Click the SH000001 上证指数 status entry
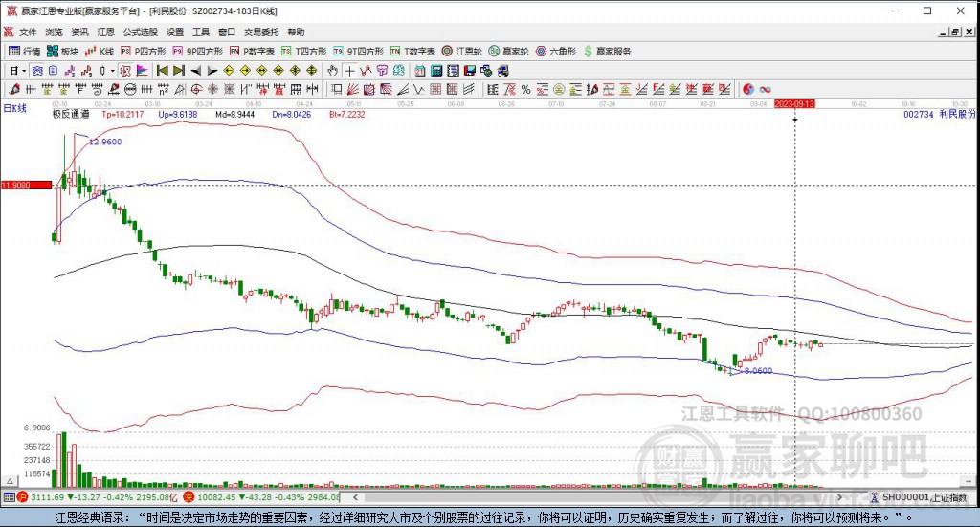The height and width of the screenshot is (527, 980). (918, 497)
